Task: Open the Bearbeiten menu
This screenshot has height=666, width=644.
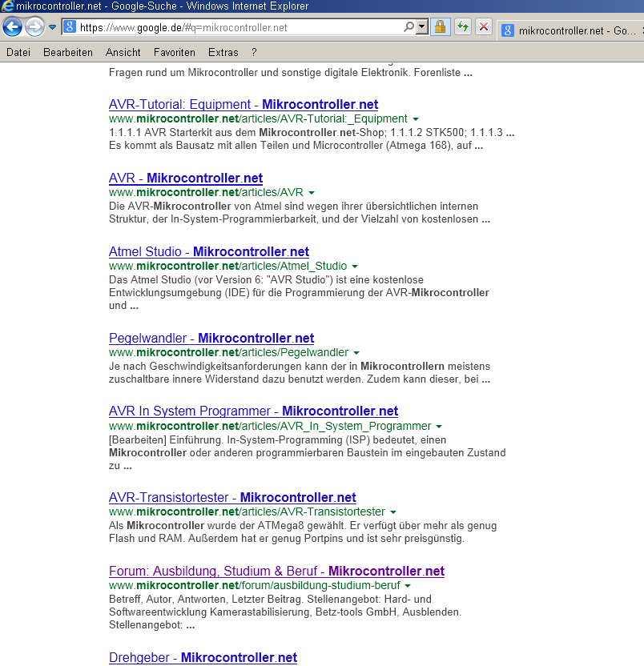Action: click(68, 52)
